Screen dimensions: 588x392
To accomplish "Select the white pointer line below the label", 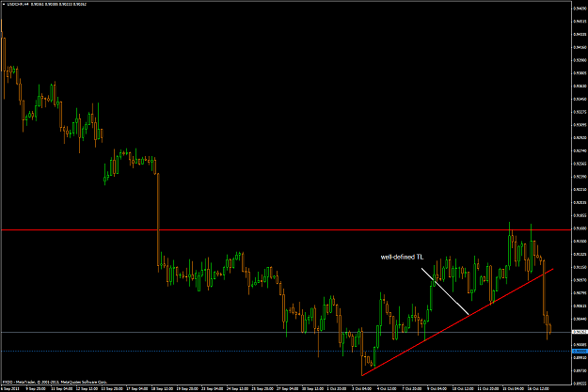I will [445, 291].
